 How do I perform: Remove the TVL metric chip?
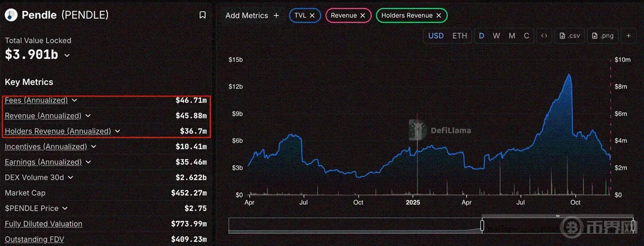[312, 16]
